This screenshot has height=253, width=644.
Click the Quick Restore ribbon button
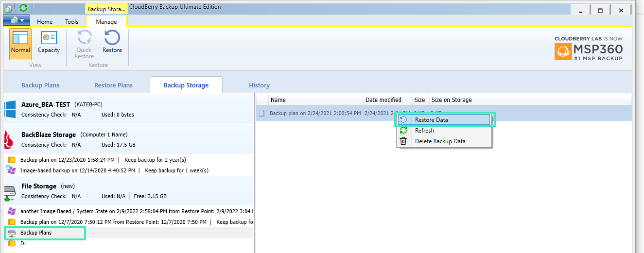click(84, 44)
